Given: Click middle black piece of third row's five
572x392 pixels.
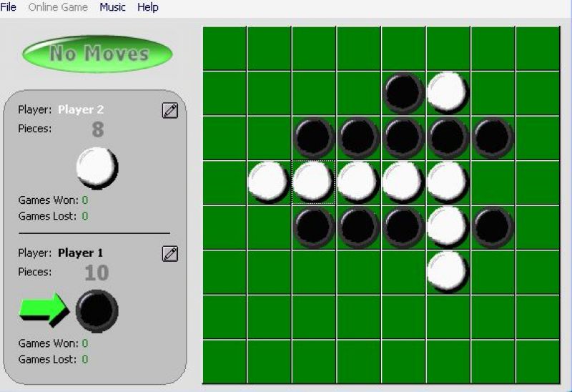Looking at the screenshot, I should (403, 137).
